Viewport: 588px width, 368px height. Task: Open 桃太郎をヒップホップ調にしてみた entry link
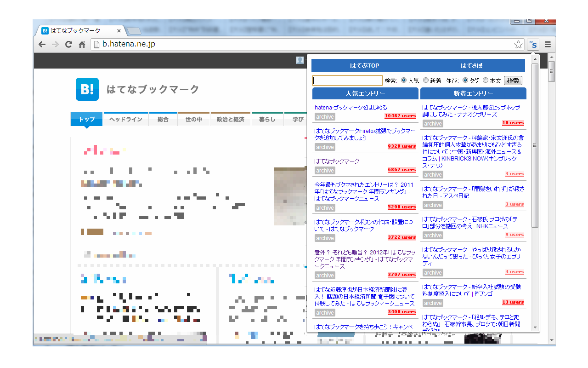coord(471,111)
